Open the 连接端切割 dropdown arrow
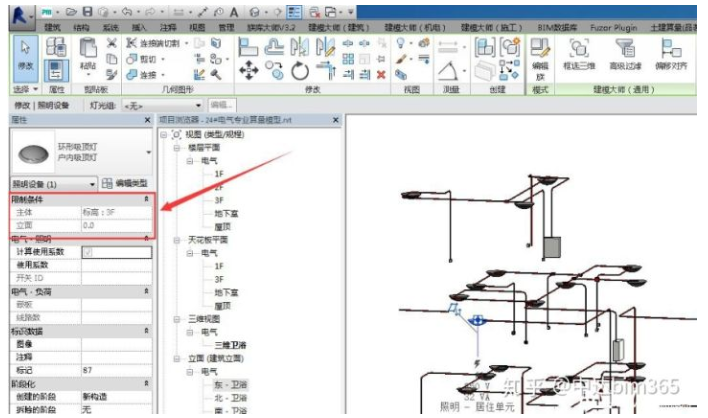 click(x=186, y=43)
